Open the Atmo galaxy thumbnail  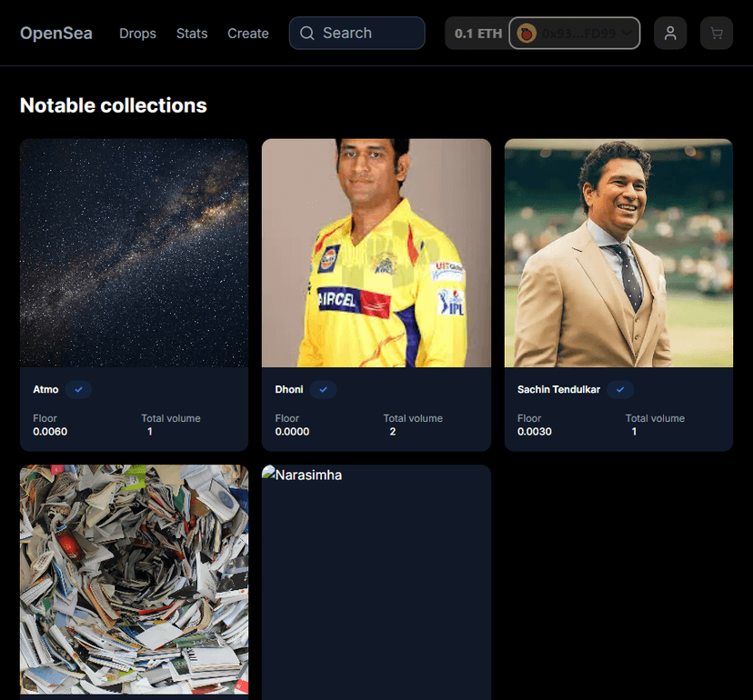pyautogui.click(x=134, y=253)
